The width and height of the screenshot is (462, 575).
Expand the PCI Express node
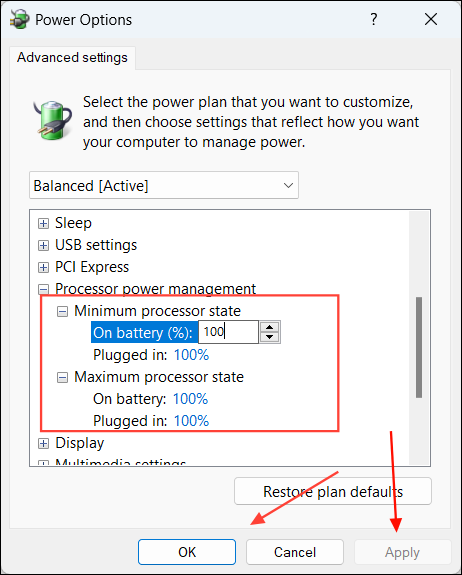point(43,267)
